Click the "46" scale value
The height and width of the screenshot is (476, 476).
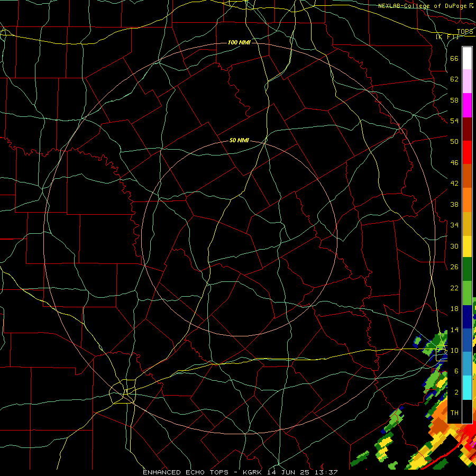point(454,163)
